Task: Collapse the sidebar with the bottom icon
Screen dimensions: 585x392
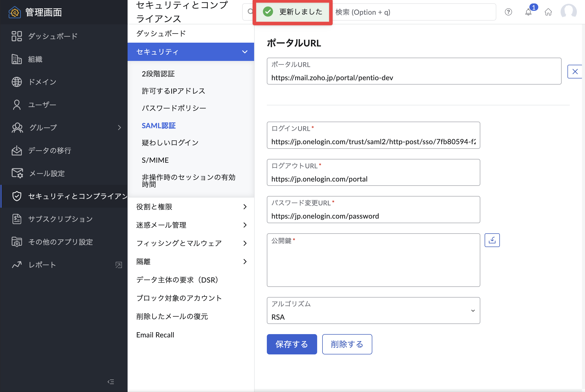Action: pyautogui.click(x=111, y=382)
